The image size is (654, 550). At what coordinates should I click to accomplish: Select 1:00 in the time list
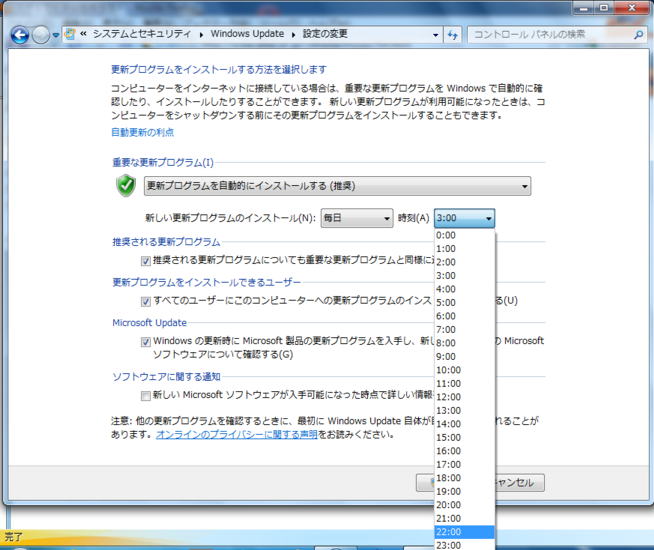coord(464,249)
